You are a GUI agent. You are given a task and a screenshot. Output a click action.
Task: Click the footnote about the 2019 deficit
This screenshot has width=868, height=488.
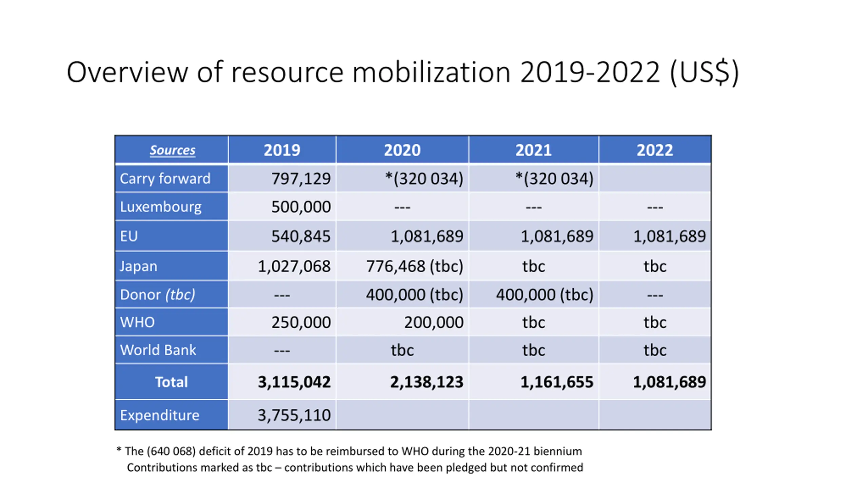(x=349, y=451)
